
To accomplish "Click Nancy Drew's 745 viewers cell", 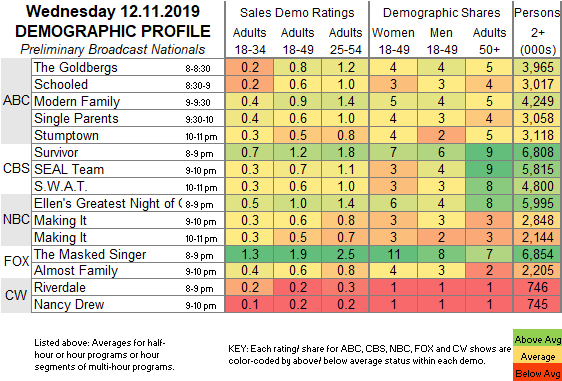I will click(x=538, y=304).
